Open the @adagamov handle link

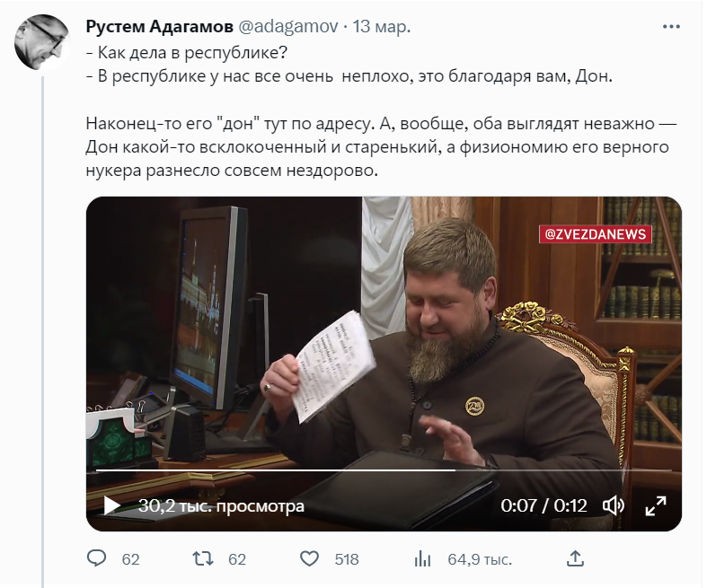(x=287, y=27)
